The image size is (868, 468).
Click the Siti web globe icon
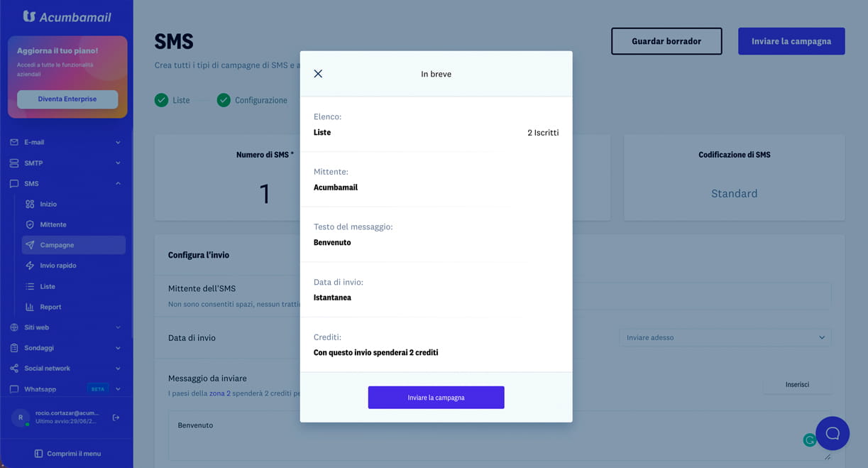tap(14, 327)
